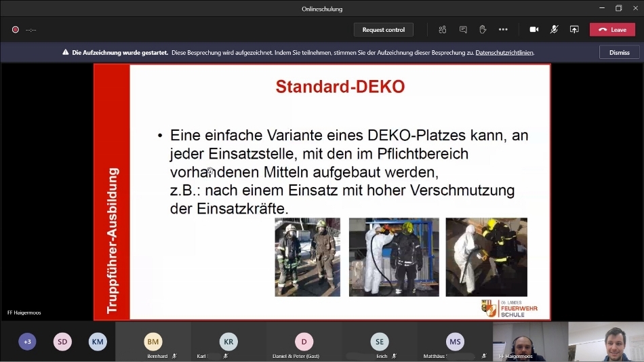This screenshot has height=362, width=644.
Task: Click the shared Standard-DEKO slide
Action: pos(322,191)
